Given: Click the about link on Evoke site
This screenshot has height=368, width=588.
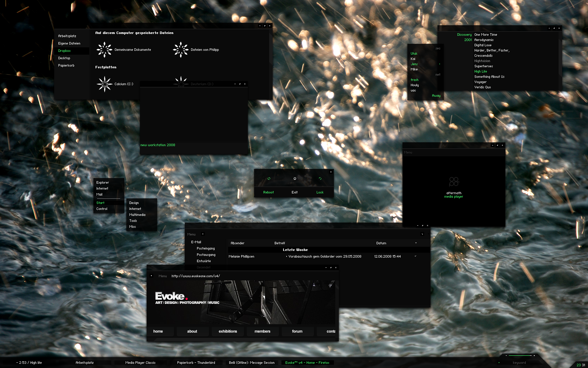Looking at the screenshot, I should (x=192, y=332).
